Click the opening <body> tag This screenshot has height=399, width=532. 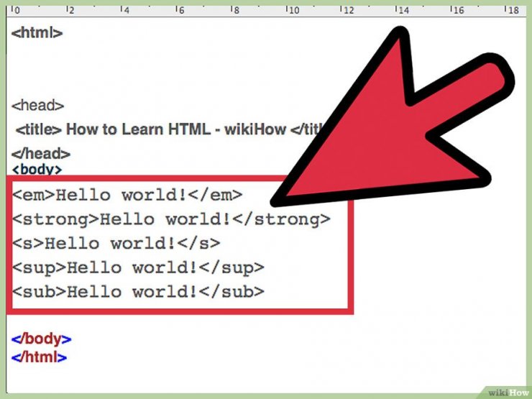pyautogui.click(x=37, y=170)
